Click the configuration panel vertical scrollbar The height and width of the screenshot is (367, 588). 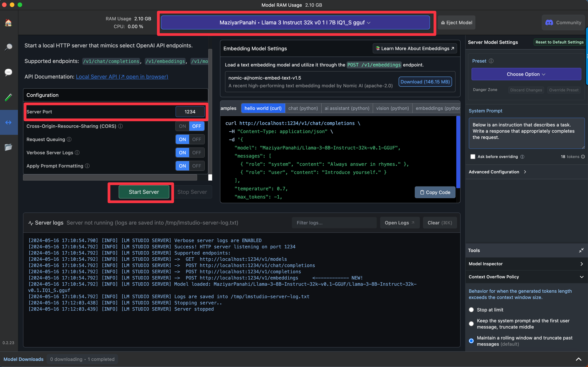click(x=210, y=112)
